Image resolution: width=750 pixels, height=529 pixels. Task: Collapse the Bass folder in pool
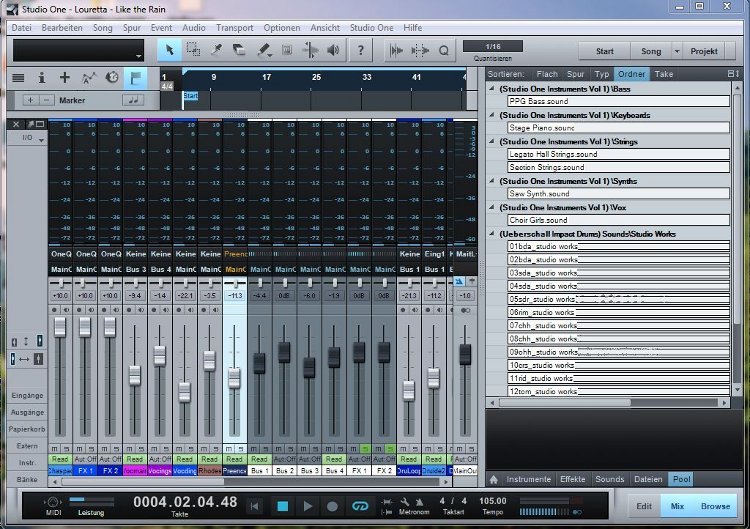pos(492,88)
